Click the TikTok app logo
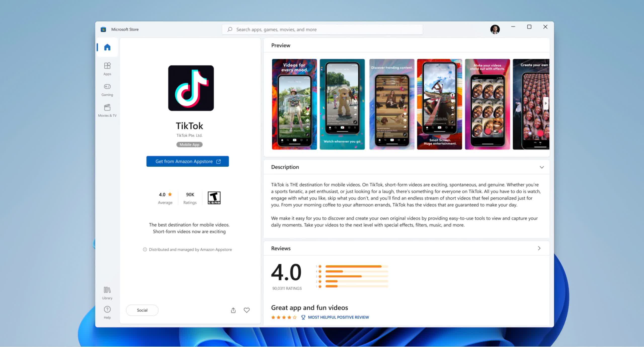The image size is (644, 347). pos(191,88)
